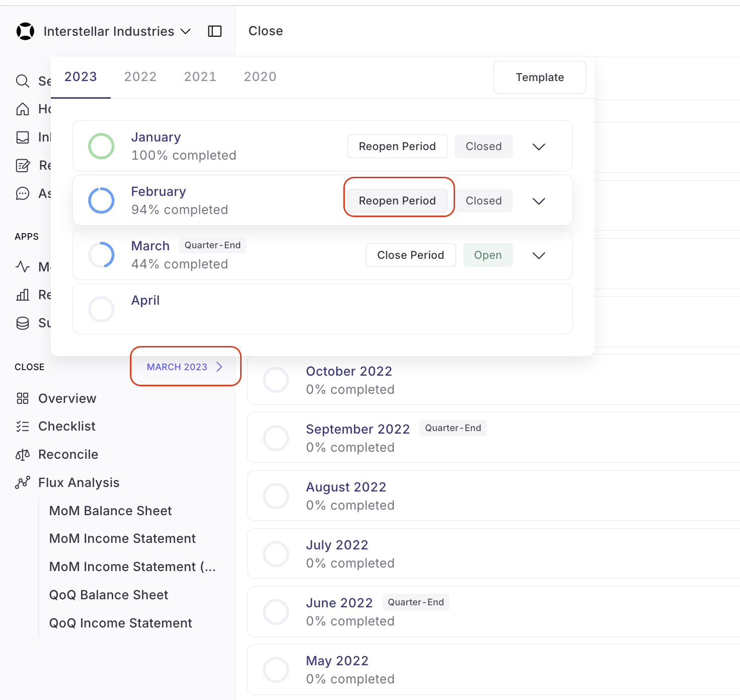Open the October 2022 period

tap(349, 371)
